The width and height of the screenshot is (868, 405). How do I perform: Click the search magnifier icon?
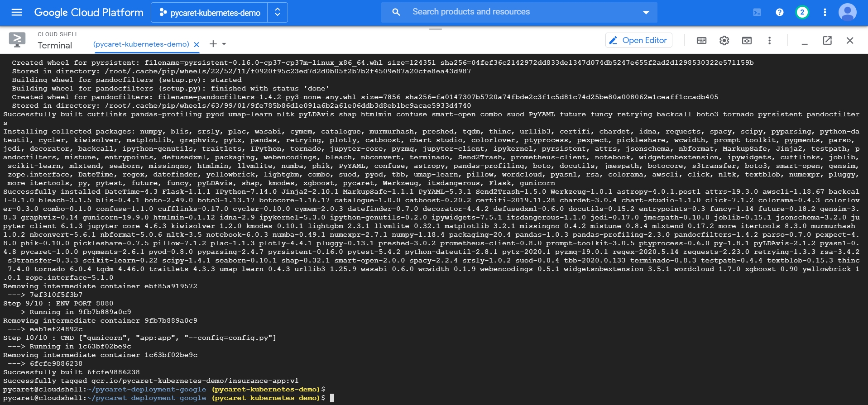tap(396, 12)
